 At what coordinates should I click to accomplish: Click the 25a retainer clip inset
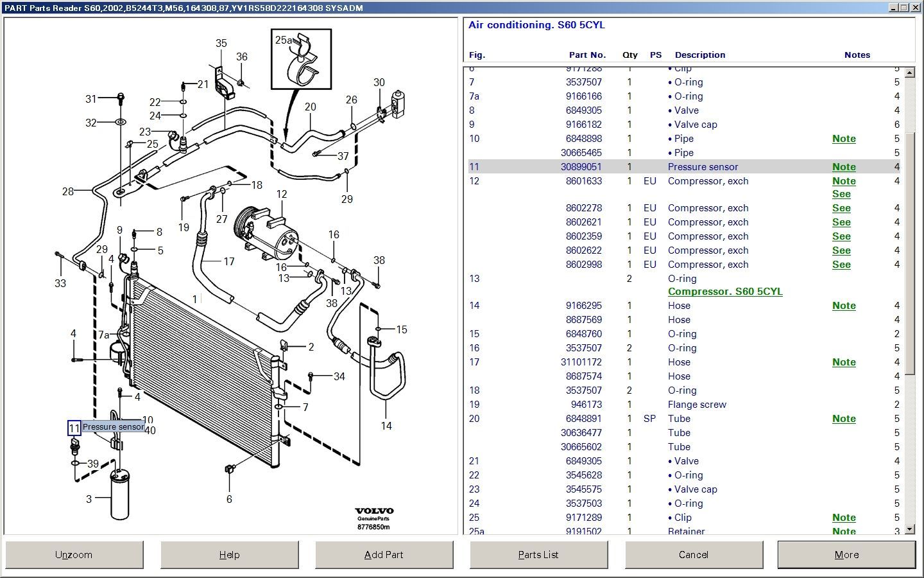coord(301,58)
